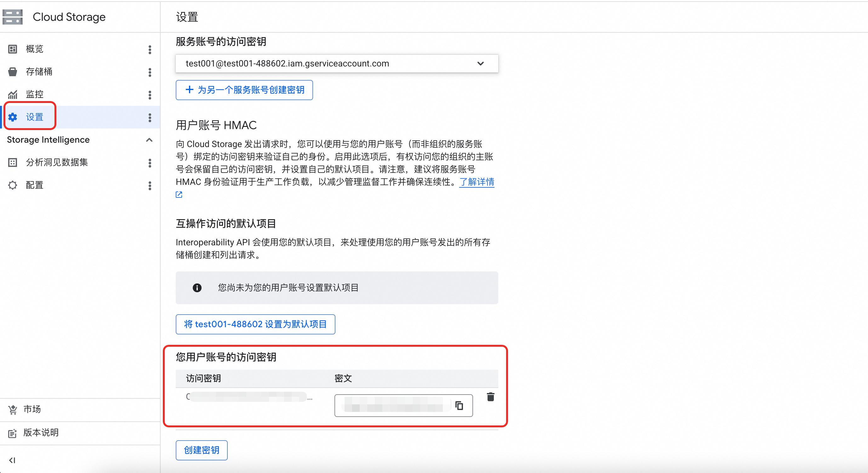Click the 版本说明 release notes icon
The height and width of the screenshot is (473, 868).
(x=13, y=433)
